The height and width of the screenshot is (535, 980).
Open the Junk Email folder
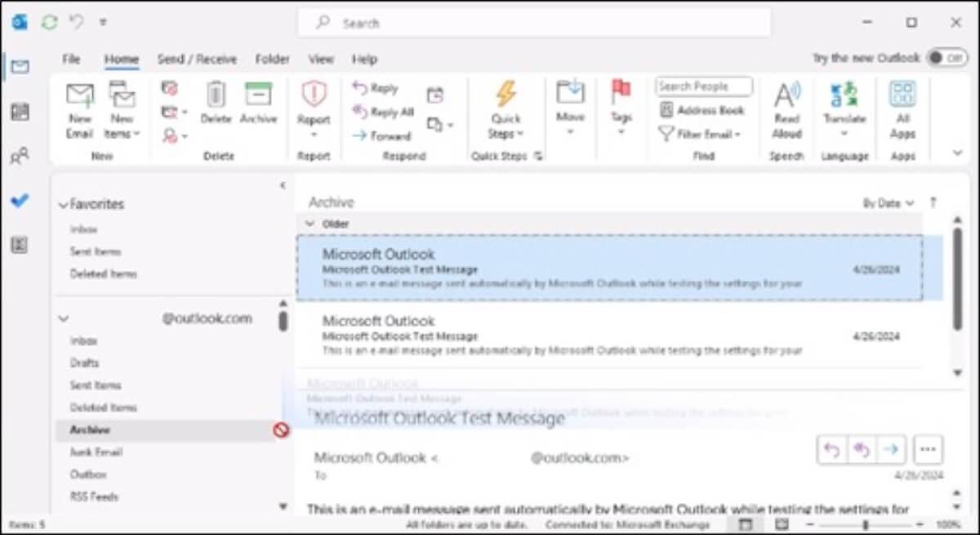coord(96,452)
